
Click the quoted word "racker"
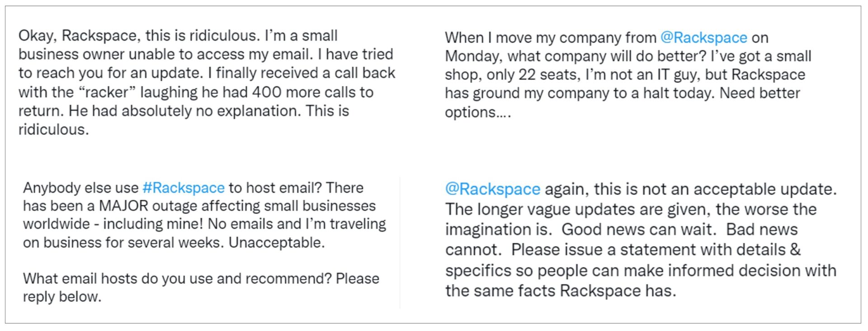tap(107, 92)
